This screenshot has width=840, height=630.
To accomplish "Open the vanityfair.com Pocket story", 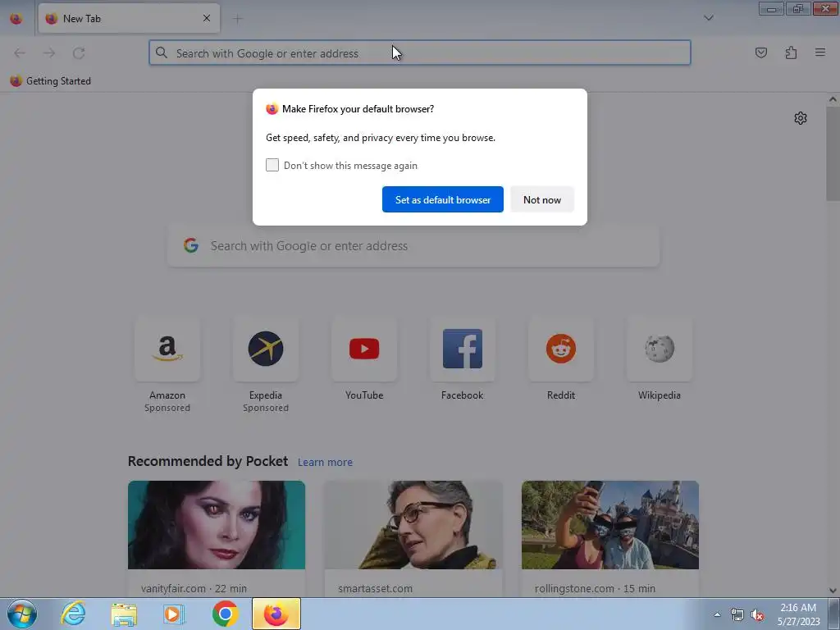I will 217,538.
